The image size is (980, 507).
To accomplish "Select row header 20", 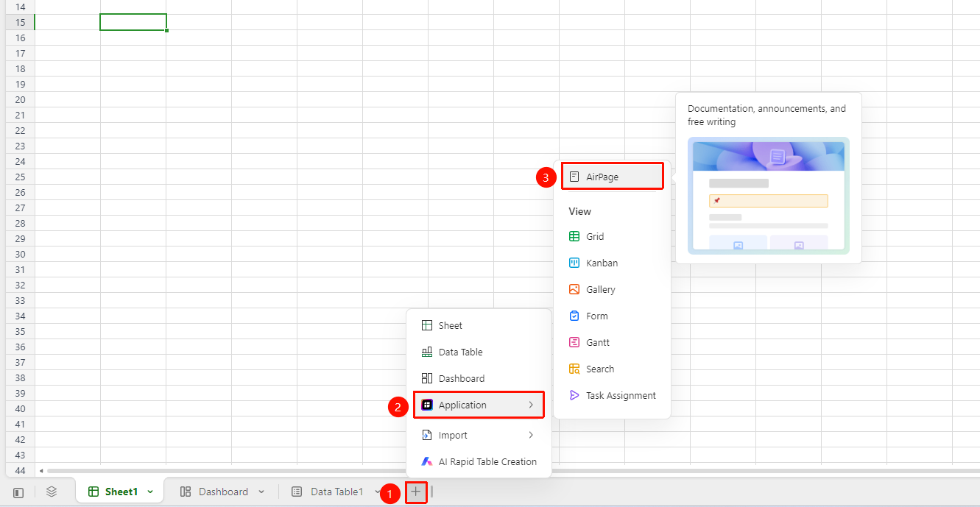I will (20, 99).
